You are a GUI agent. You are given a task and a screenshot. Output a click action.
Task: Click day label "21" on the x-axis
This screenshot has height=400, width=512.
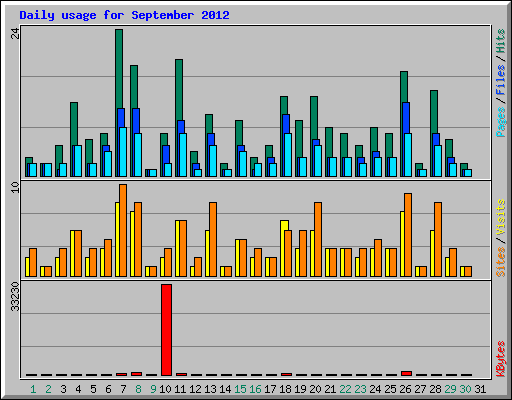tap(330, 389)
